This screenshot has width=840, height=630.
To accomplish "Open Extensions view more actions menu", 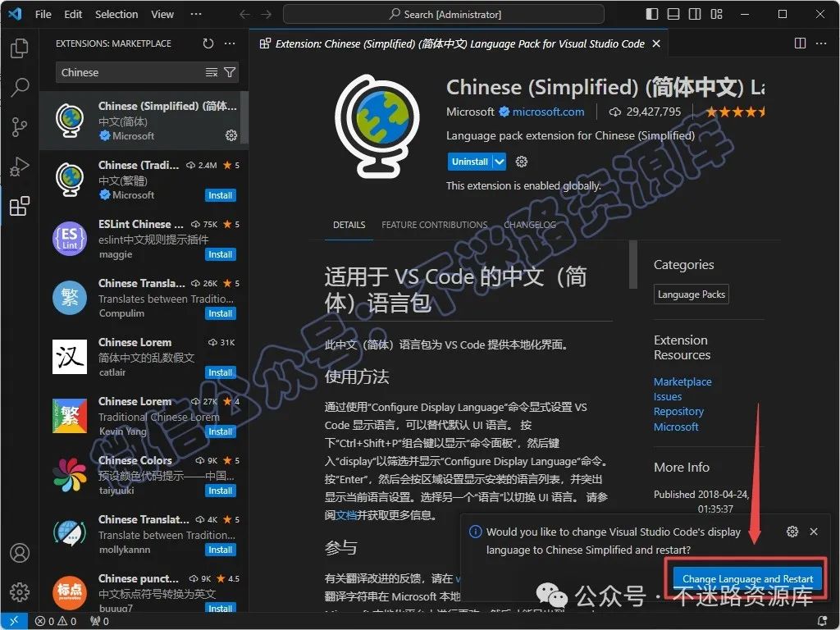I will [230, 43].
